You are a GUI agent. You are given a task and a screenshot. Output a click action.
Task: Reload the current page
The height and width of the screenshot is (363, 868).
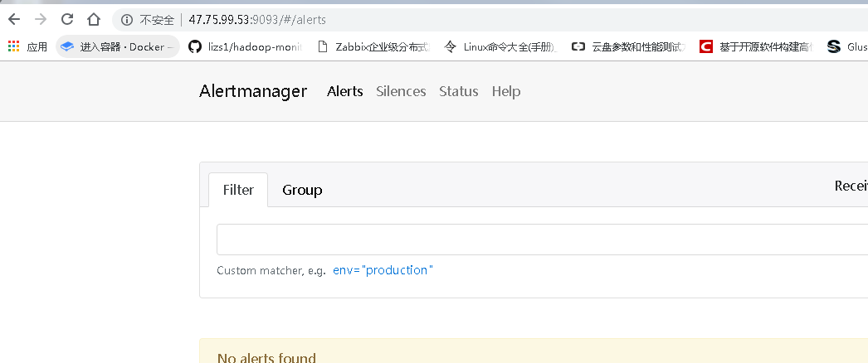[x=67, y=20]
